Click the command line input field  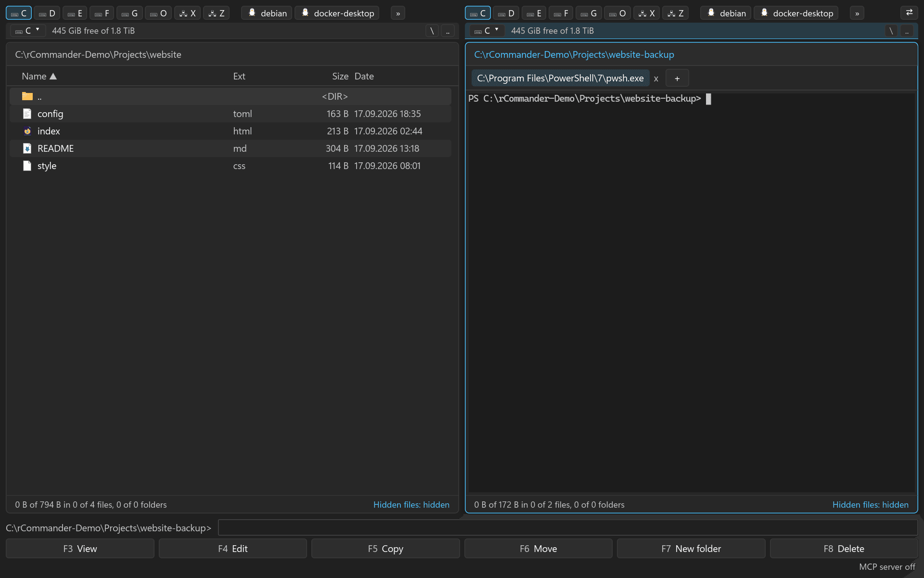click(x=568, y=527)
